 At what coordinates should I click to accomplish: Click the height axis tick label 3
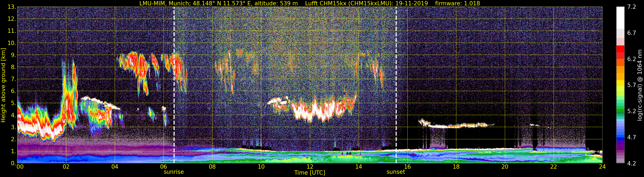[13, 127]
